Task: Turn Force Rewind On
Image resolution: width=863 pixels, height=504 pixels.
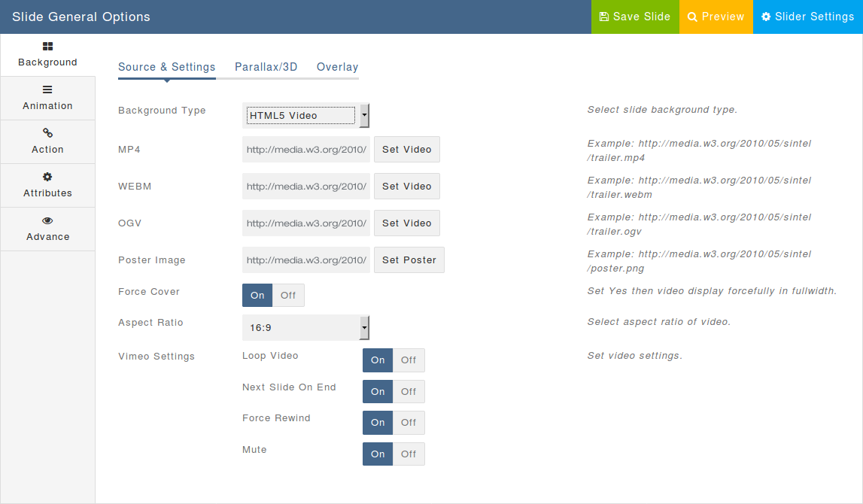Action: (x=378, y=423)
